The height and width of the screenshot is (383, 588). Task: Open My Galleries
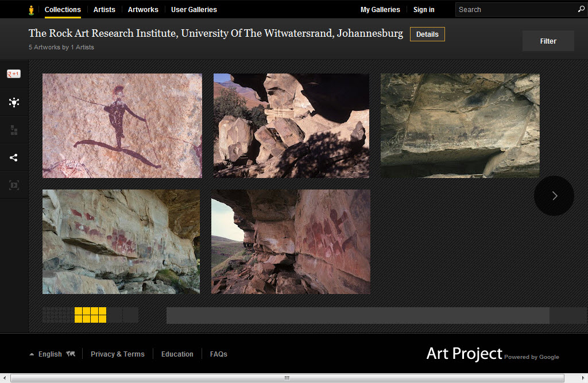pos(380,10)
